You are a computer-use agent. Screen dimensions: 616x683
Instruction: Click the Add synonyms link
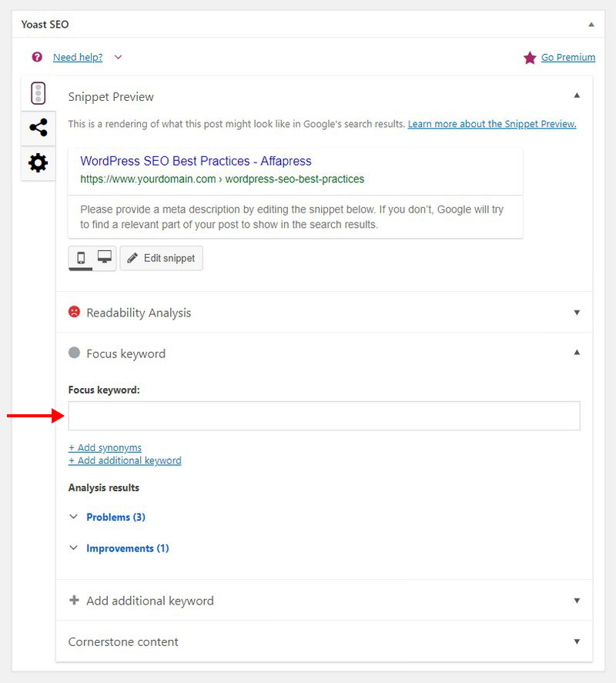[105, 447]
